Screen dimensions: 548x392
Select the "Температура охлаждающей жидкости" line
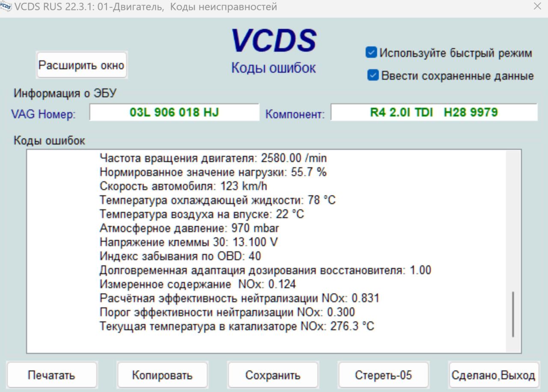[217, 200]
